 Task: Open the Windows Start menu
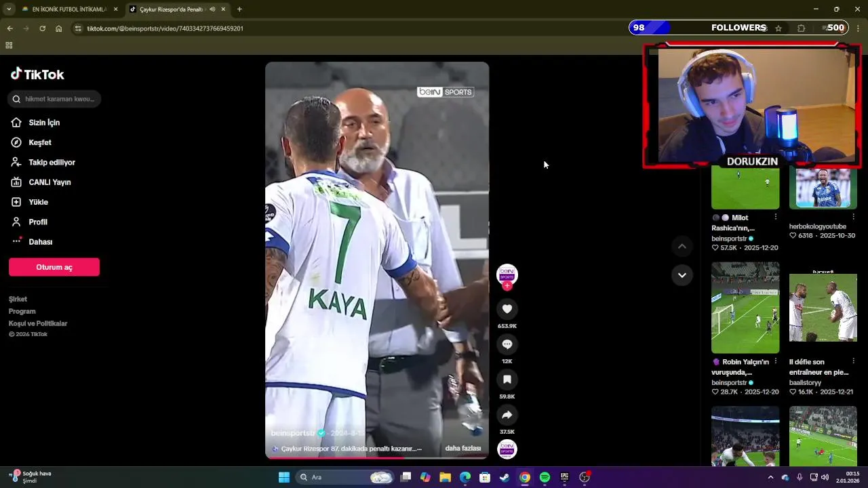(284, 477)
